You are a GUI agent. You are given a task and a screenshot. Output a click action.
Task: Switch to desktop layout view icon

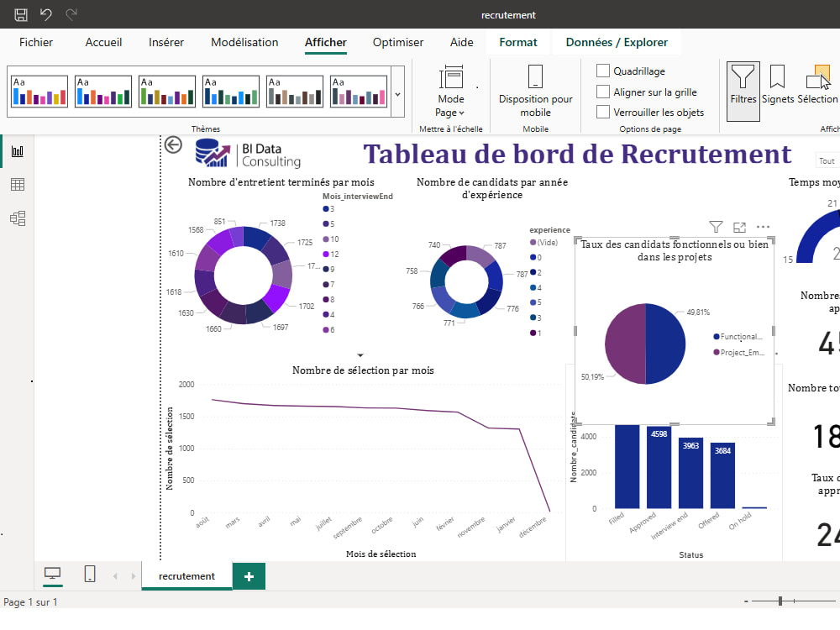click(52, 574)
